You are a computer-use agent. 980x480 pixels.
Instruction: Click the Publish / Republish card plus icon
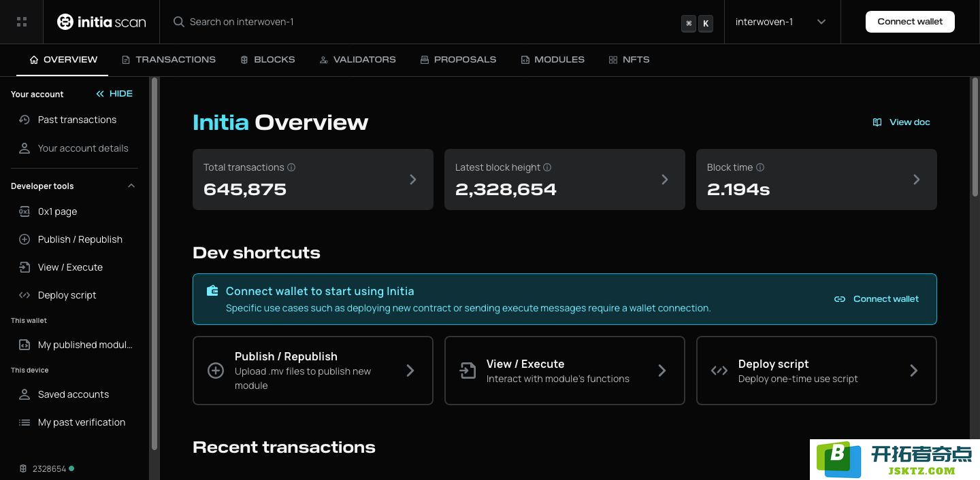click(216, 371)
